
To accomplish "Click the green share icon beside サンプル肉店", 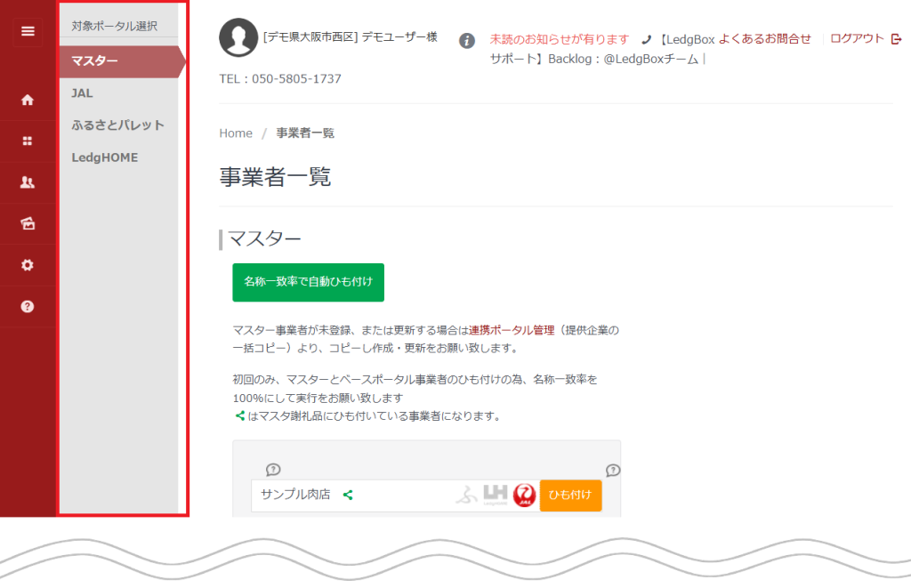I will point(348,495).
